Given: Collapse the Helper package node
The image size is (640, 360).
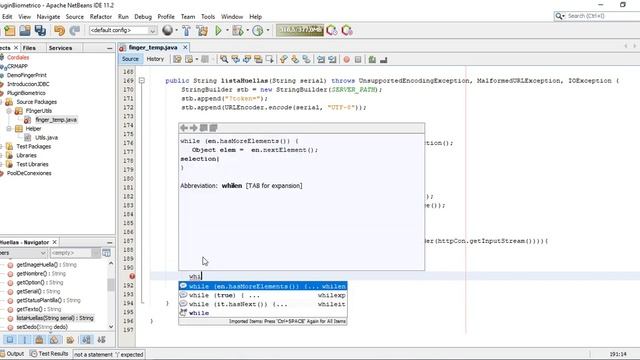Looking at the screenshot, I should click(9, 129).
